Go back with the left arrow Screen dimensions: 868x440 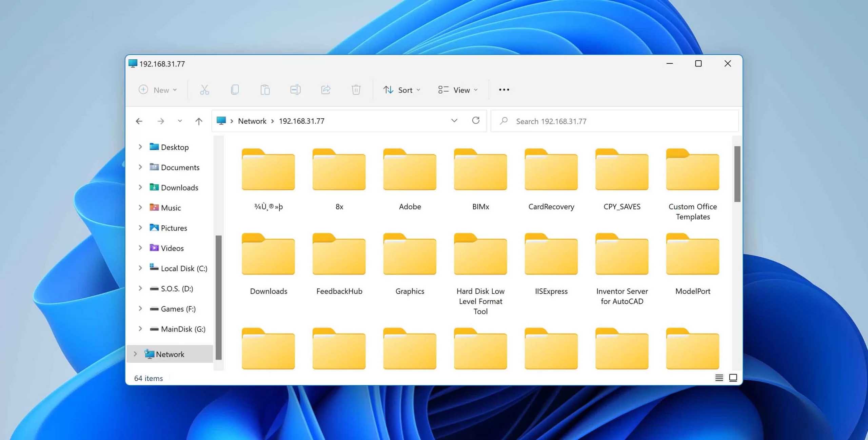pos(139,121)
